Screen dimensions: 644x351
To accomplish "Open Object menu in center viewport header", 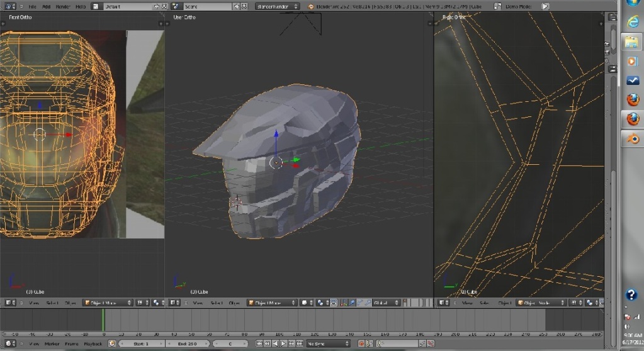I will tap(234, 303).
